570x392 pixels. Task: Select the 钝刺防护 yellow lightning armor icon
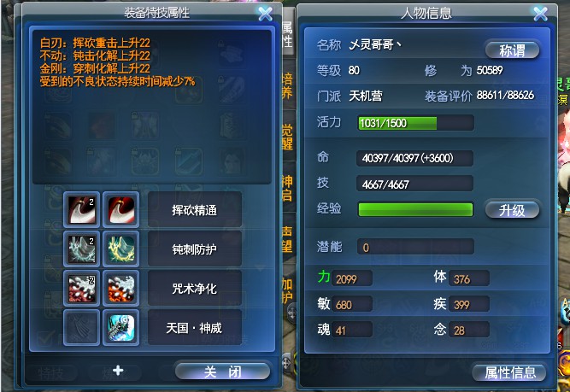point(121,249)
